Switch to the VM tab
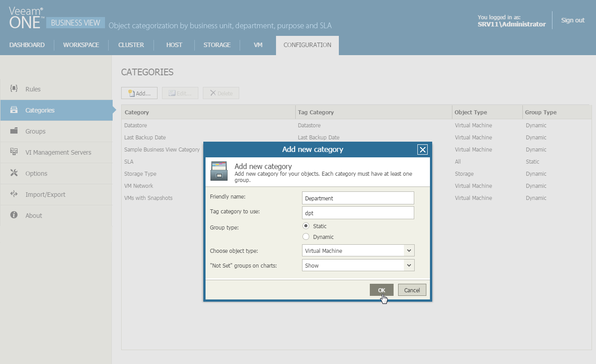This screenshot has height=364, width=596. pos(258,45)
